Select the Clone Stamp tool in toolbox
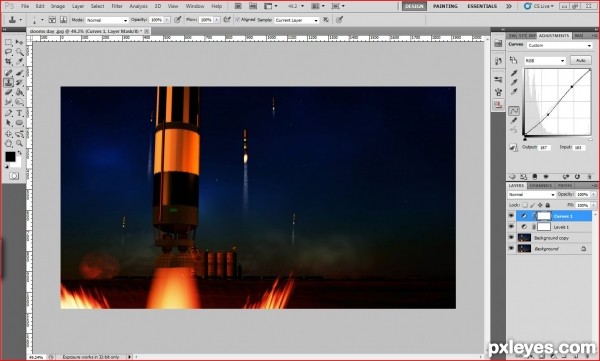Image resolution: width=600 pixels, height=361 pixels. tap(8, 82)
